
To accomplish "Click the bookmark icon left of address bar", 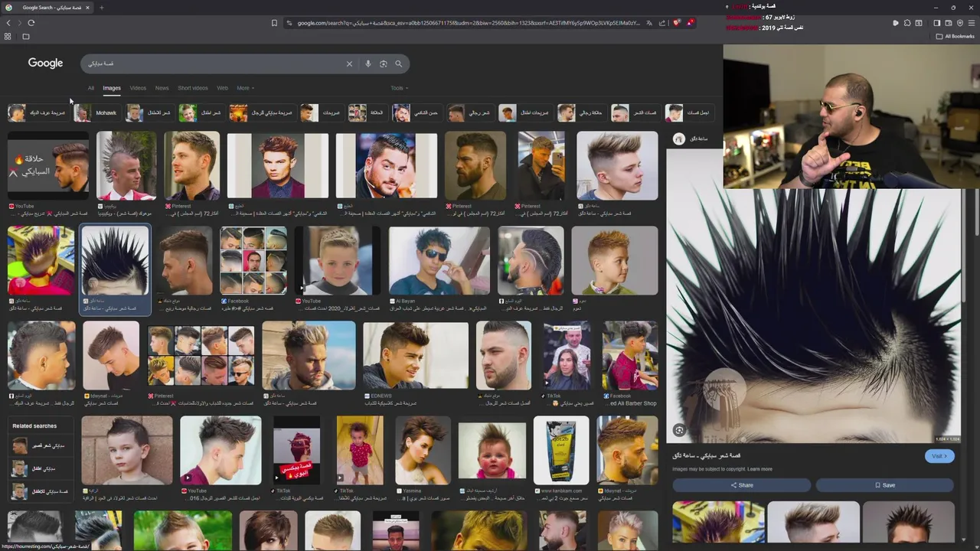I will (x=274, y=23).
